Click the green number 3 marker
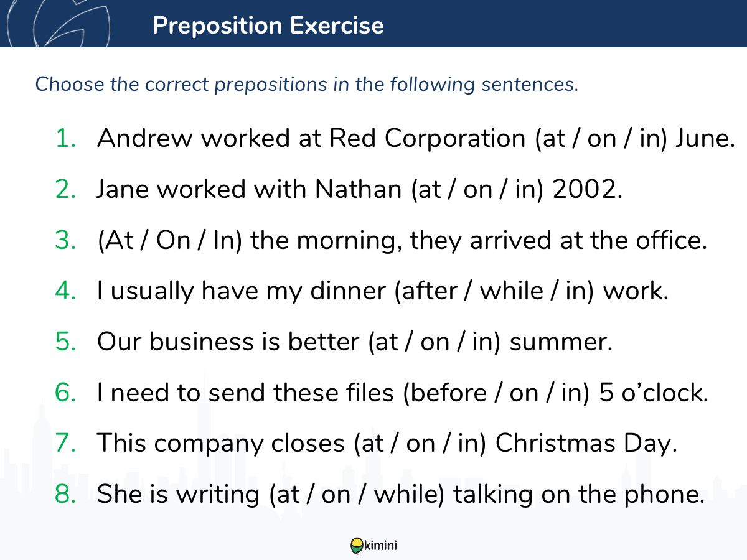The height and width of the screenshot is (560, 747). (x=65, y=240)
